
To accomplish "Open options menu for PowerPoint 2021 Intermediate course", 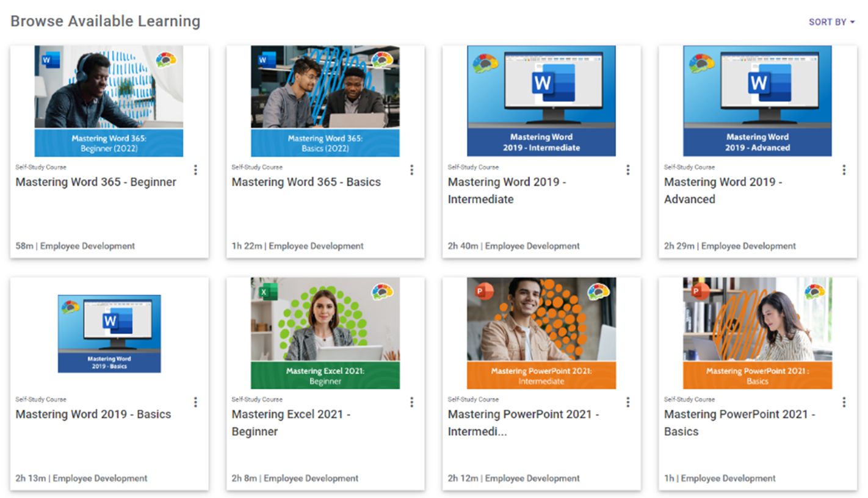I will pos(627,402).
